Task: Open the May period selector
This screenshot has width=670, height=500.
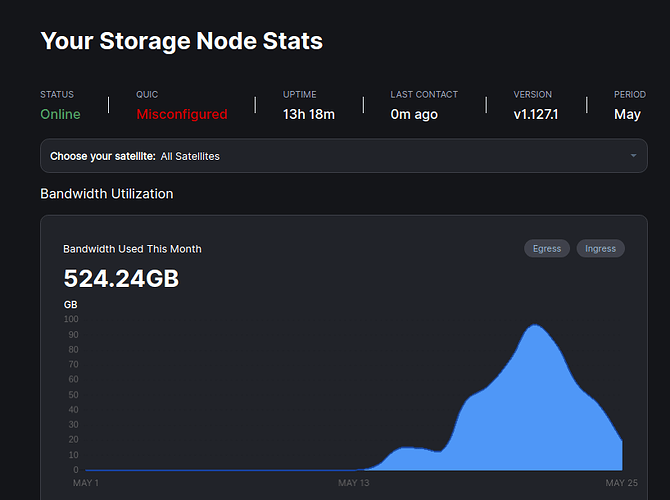Action: (x=627, y=114)
